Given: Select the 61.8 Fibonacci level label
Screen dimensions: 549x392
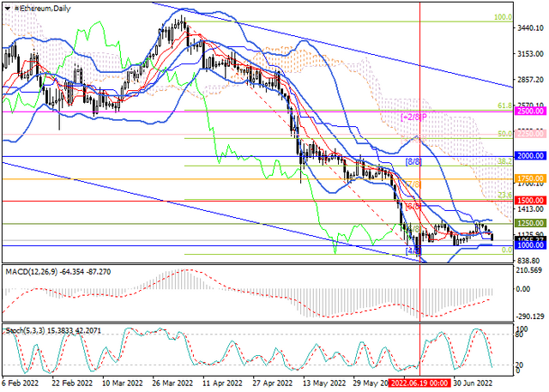Looking at the screenshot, I should (505, 106).
